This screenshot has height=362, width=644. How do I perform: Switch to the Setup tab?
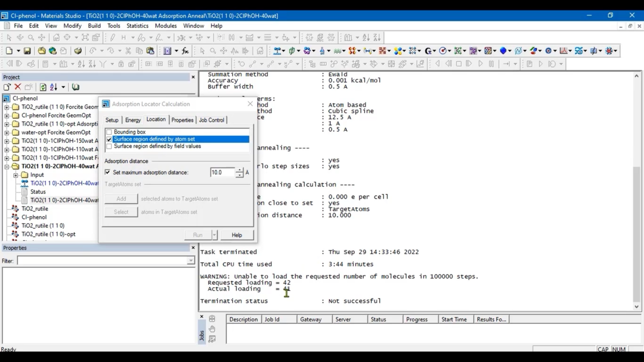coord(112,120)
